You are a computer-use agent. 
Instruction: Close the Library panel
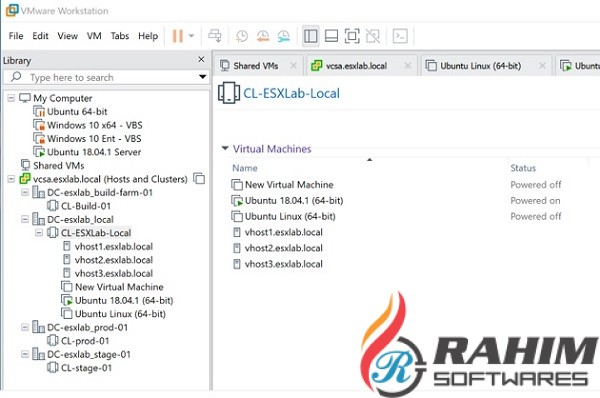[201, 59]
